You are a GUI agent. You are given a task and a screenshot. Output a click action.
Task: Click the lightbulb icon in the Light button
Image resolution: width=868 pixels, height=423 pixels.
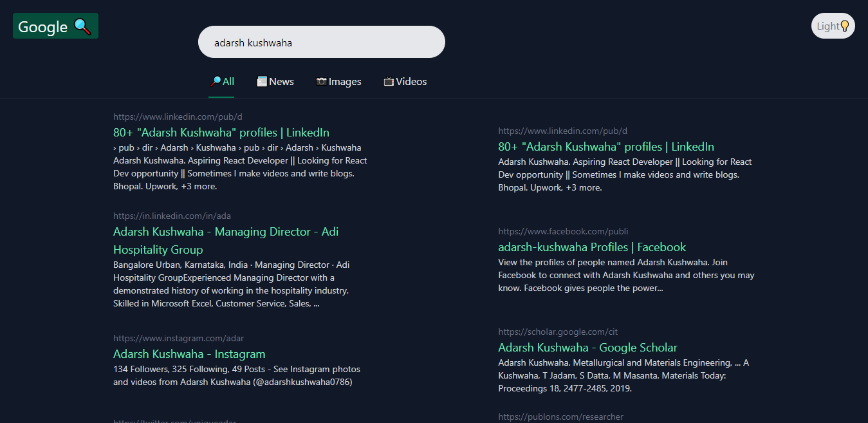(x=845, y=26)
